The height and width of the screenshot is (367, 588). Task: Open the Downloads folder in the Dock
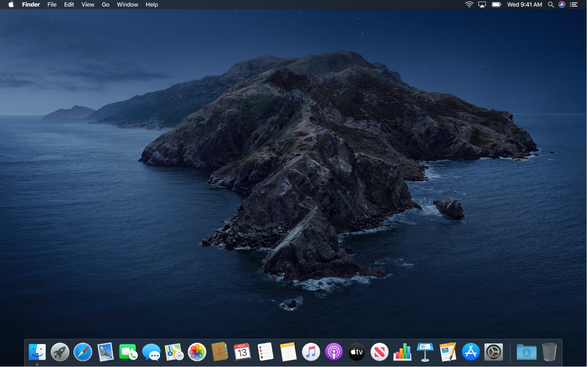(527, 352)
